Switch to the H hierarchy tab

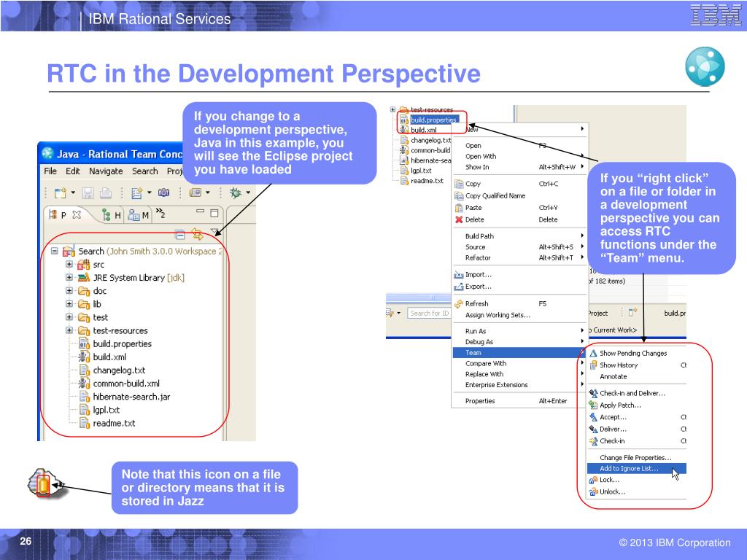112,215
